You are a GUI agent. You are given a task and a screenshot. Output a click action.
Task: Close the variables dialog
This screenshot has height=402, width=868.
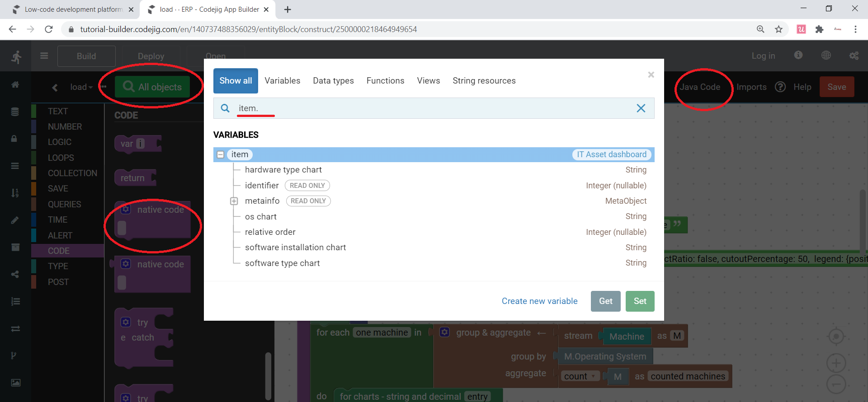pos(651,75)
